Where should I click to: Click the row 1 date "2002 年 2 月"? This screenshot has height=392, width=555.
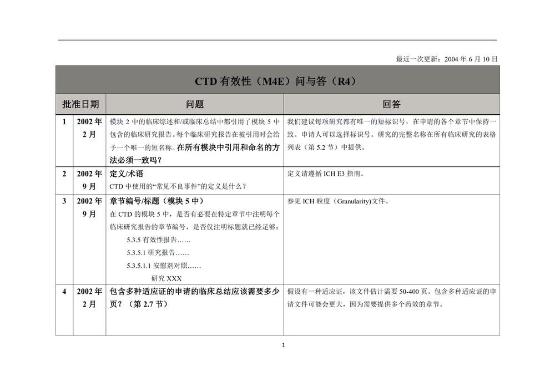[x=89, y=128]
